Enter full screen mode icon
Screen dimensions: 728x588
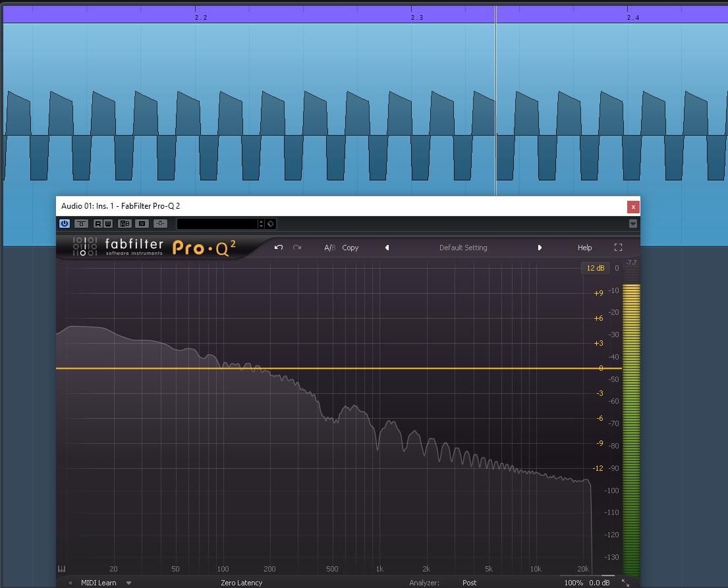(618, 248)
